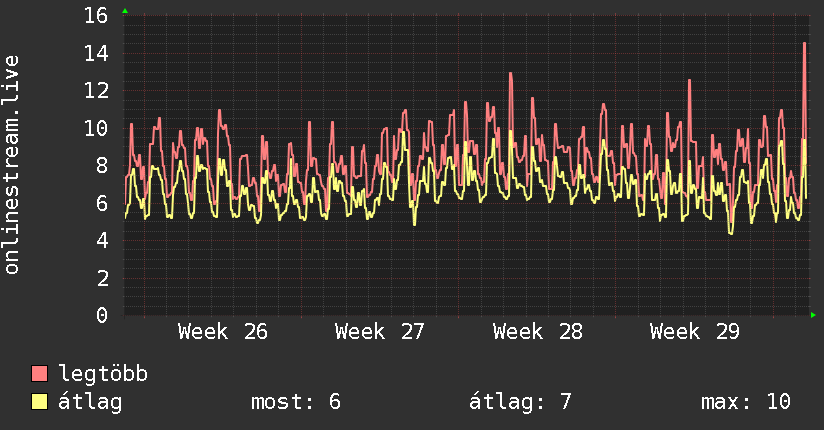824x430 pixels.
Task: Click the 'most: 6' current value
Action: [x=296, y=402]
